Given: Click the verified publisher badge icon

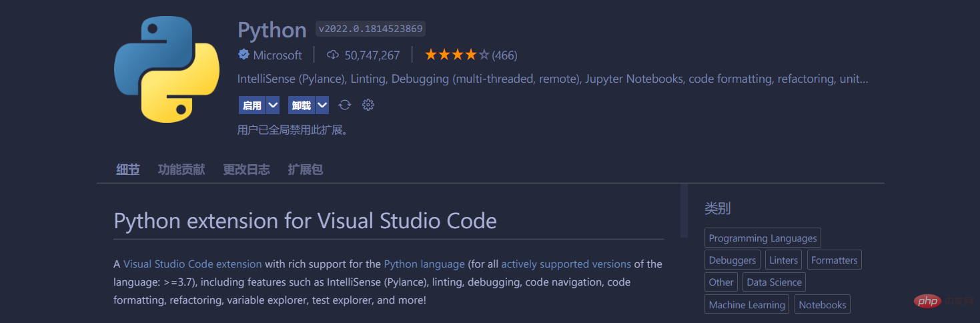Looking at the screenshot, I should tap(243, 55).
